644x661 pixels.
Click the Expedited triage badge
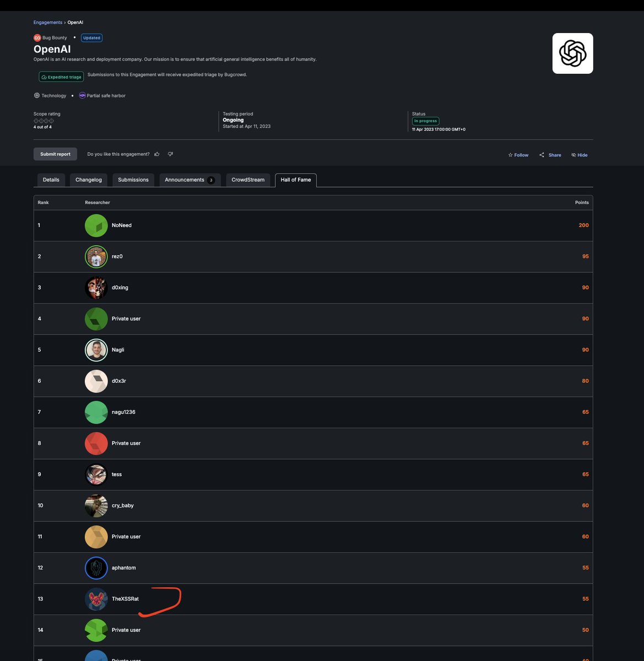(61, 77)
